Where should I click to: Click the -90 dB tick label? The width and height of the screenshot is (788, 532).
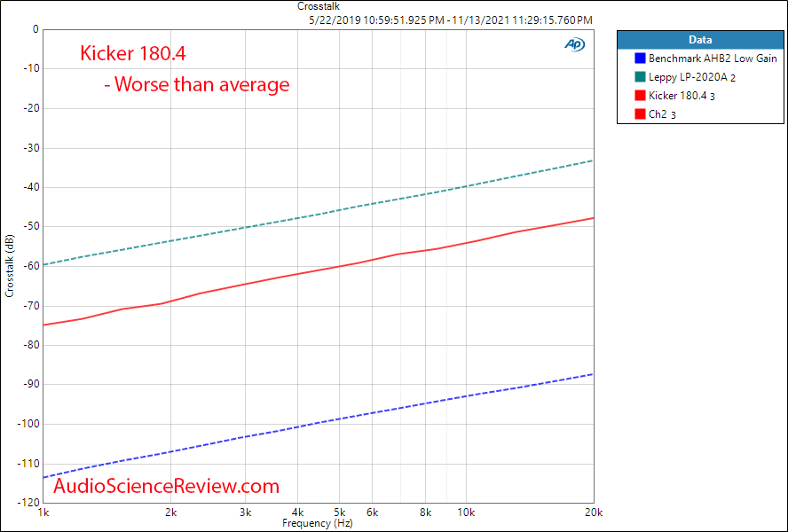(29, 384)
